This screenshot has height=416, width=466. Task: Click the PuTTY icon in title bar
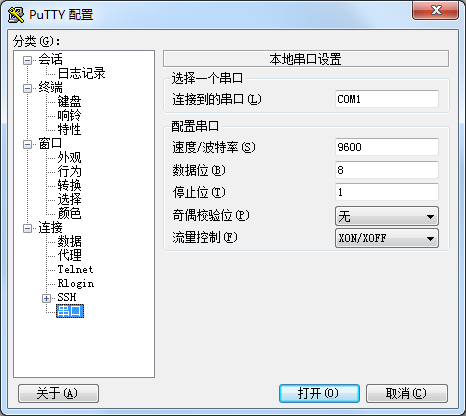15,15
